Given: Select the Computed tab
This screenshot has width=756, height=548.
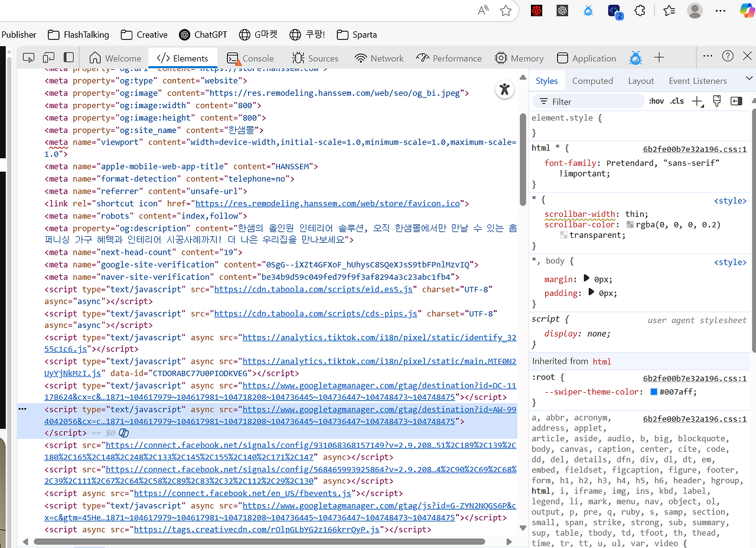Looking at the screenshot, I should [x=592, y=81].
